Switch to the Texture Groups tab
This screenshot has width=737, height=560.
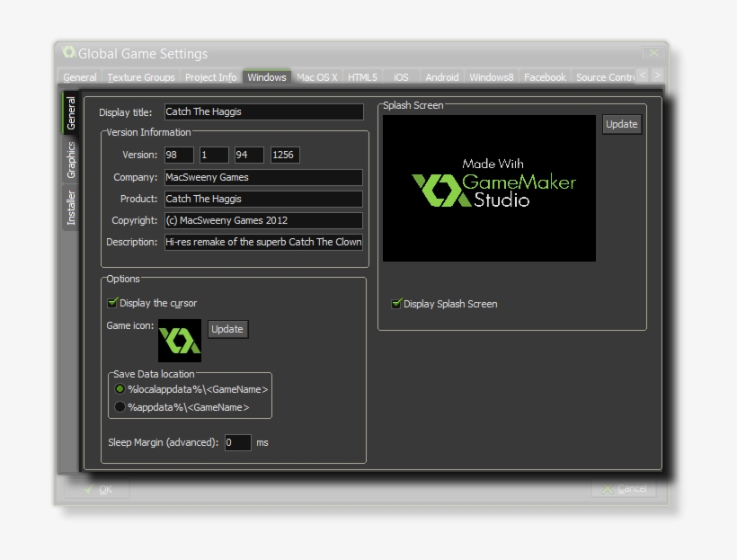pos(141,77)
